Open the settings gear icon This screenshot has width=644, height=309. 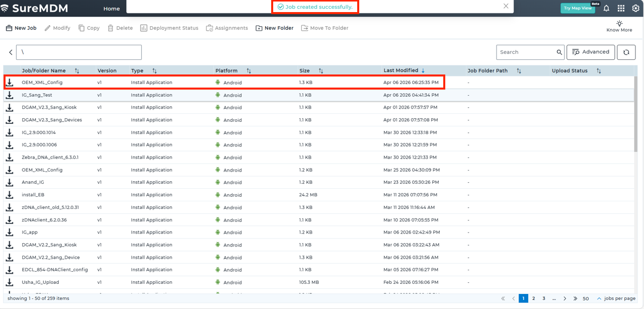(x=635, y=8)
